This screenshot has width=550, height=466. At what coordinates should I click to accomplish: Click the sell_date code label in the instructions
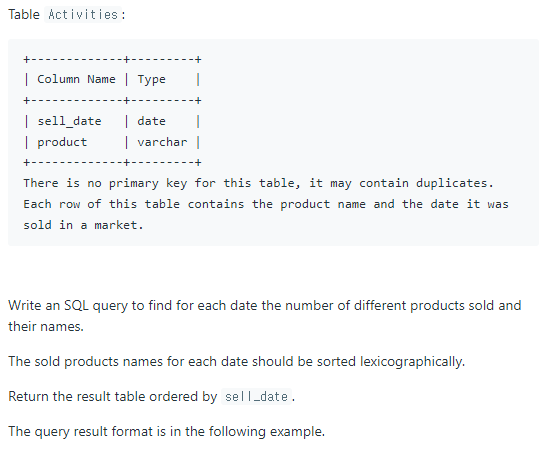tap(256, 397)
